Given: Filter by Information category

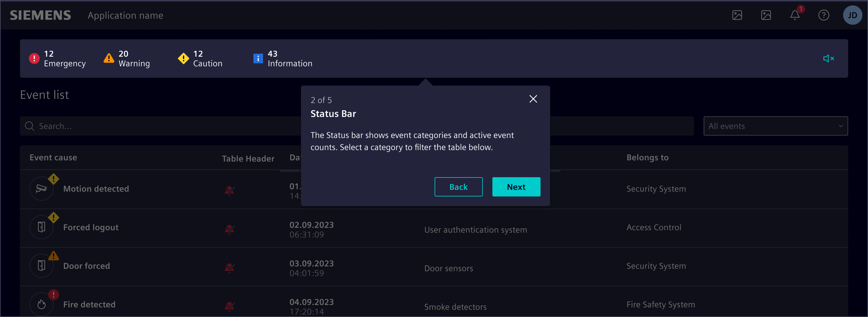Looking at the screenshot, I should tap(283, 59).
